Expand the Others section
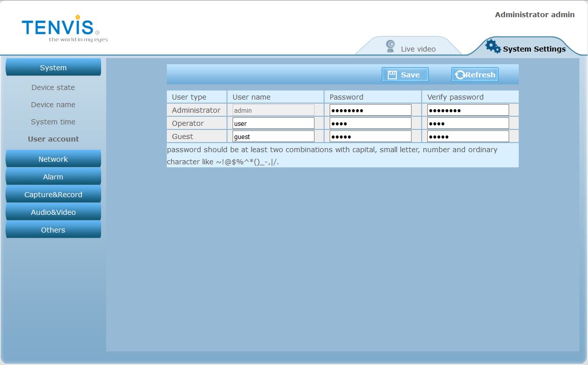The image size is (588, 365). 53,230
